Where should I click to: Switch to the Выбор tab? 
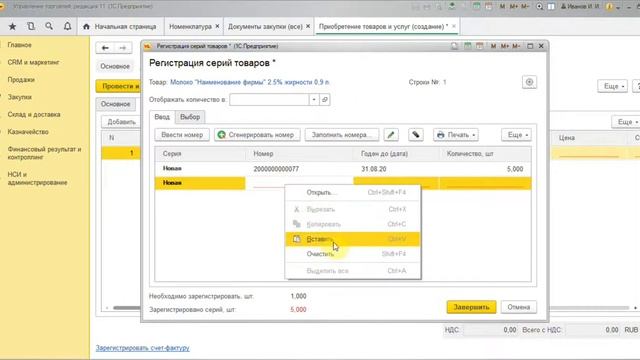point(190,117)
